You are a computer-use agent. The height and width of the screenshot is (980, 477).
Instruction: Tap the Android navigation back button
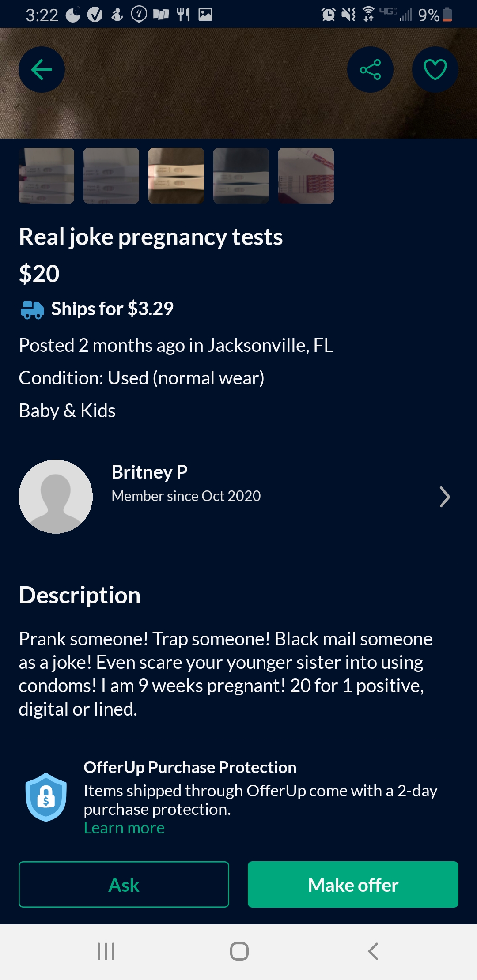pos(373,951)
